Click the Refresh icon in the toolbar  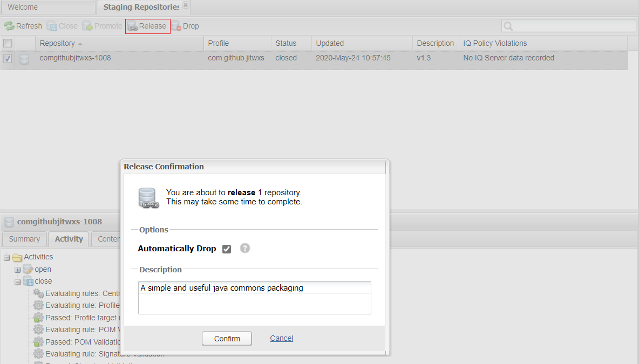[9, 25]
